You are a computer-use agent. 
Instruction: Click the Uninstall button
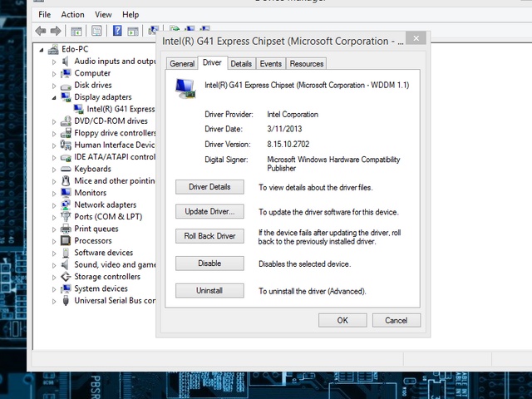[209, 291]
